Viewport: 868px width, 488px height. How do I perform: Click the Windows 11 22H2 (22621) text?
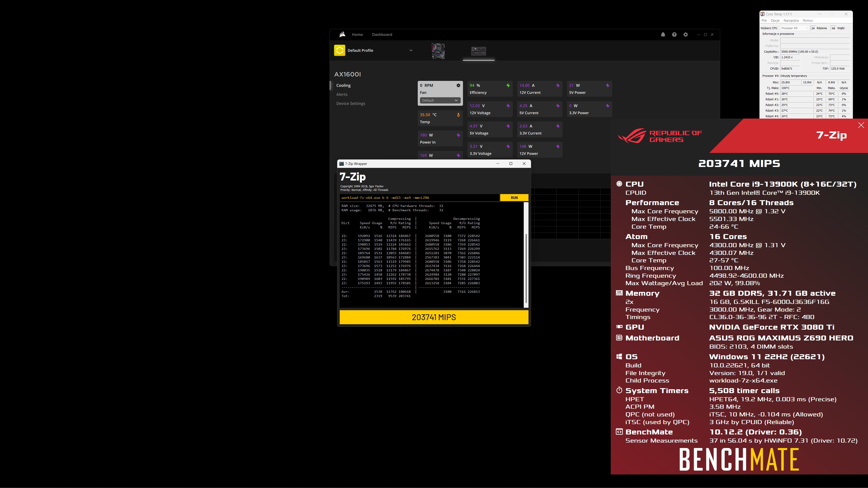[767, 357]
